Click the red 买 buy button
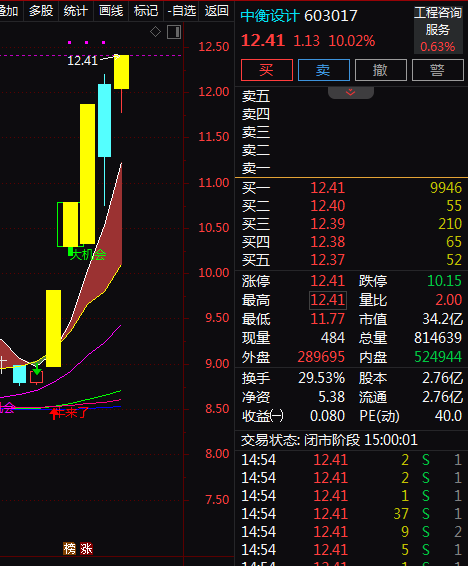 click(267, 70)
